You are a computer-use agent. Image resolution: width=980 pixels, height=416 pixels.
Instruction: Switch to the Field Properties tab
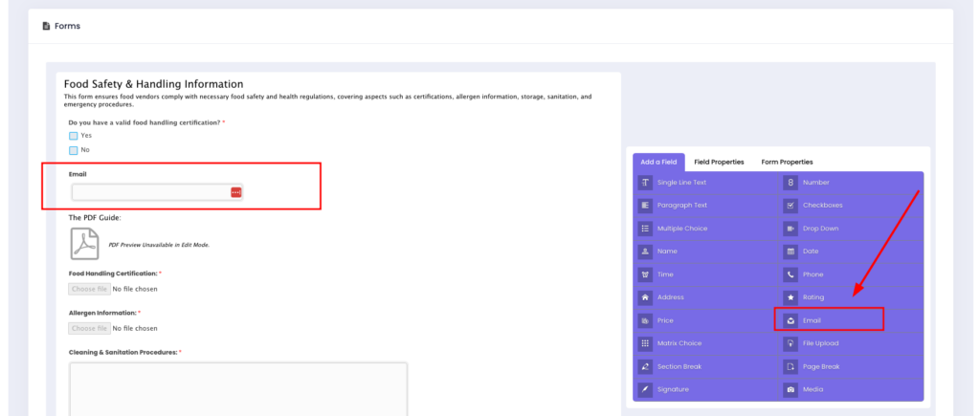click(719, 163)
